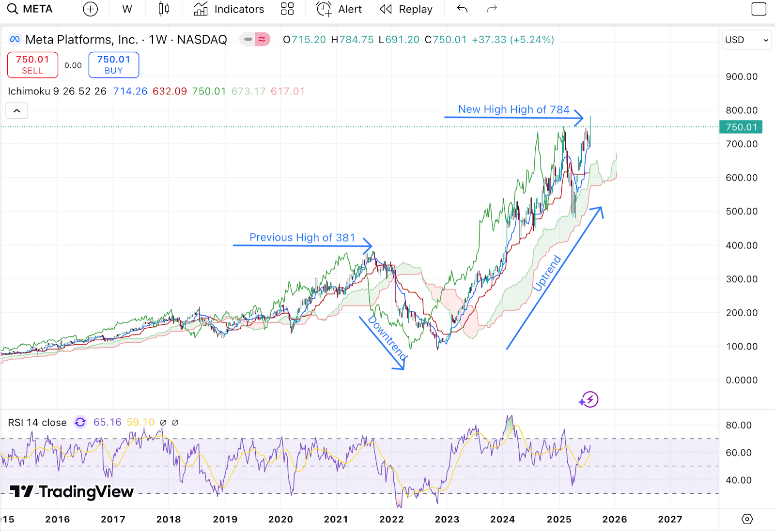775x532 pixels.
Task: Collapse the indicator legend with chevron
Action: [17, 111]
